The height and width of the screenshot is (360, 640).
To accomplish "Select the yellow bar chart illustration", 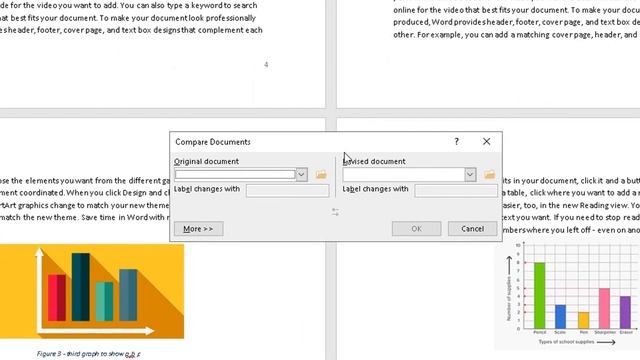I will [92, 291].
